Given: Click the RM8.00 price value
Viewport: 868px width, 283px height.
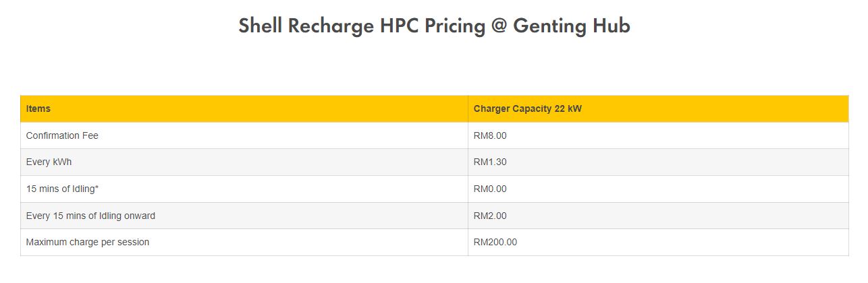Looking at the screenshot, I should [490, 135].
